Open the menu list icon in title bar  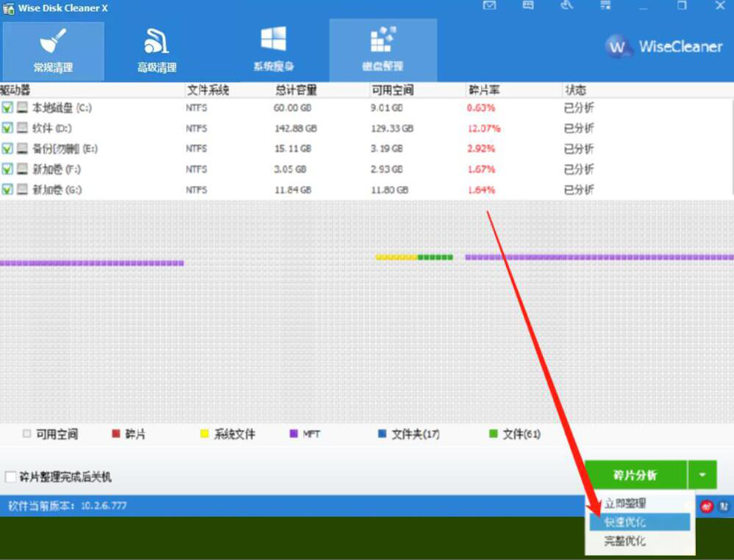tap(606, 6)
